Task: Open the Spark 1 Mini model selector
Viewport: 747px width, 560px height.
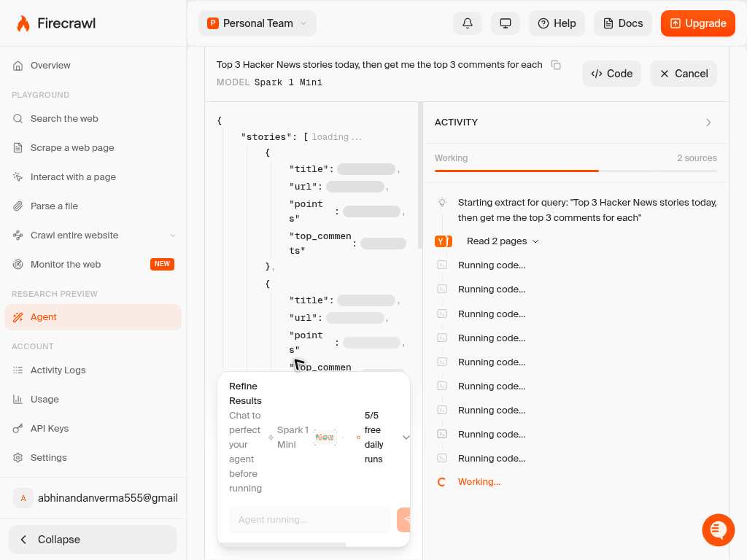Action: pyautogui.click(x=289, y=437)
